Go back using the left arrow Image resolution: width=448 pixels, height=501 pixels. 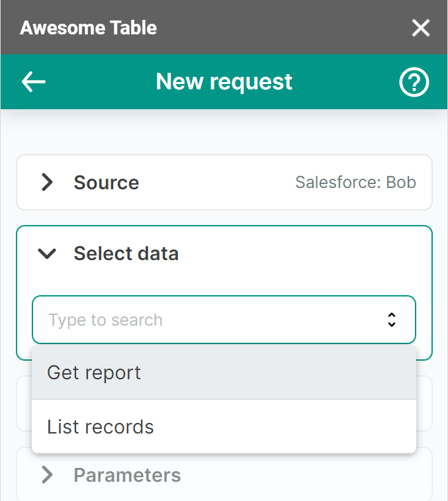tap(34, 81)
